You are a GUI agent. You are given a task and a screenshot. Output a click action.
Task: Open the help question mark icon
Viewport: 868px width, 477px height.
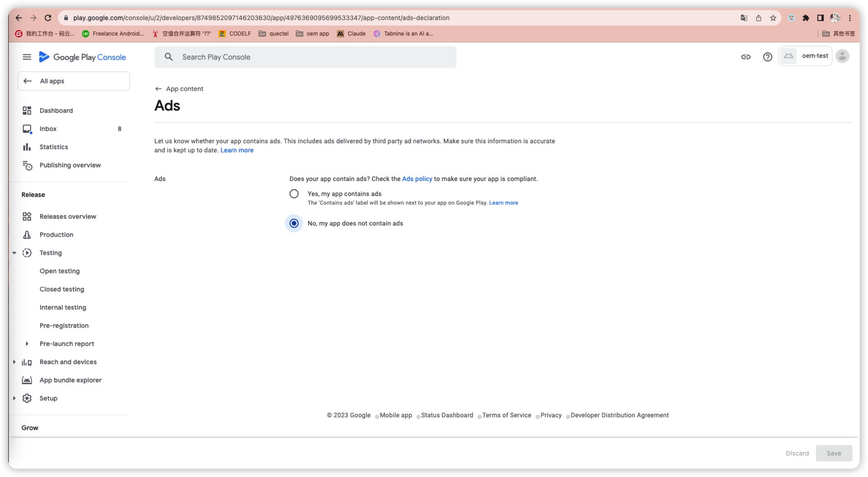click(x=767, y=57)
